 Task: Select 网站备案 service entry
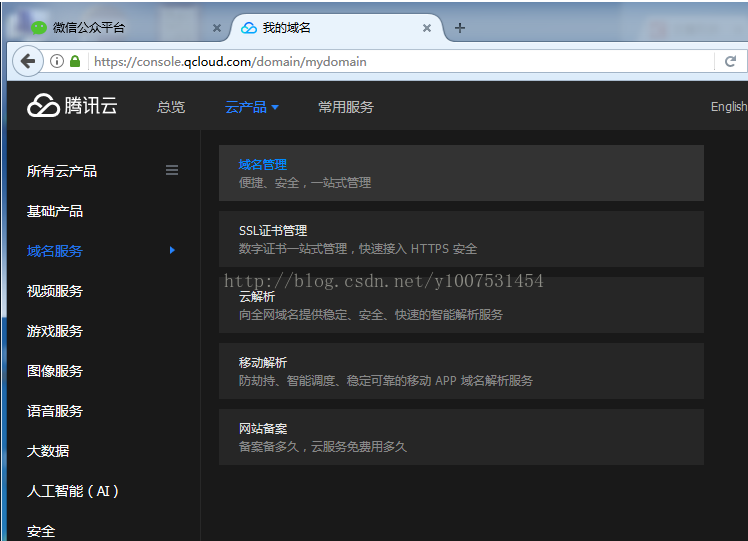(461, 437)
